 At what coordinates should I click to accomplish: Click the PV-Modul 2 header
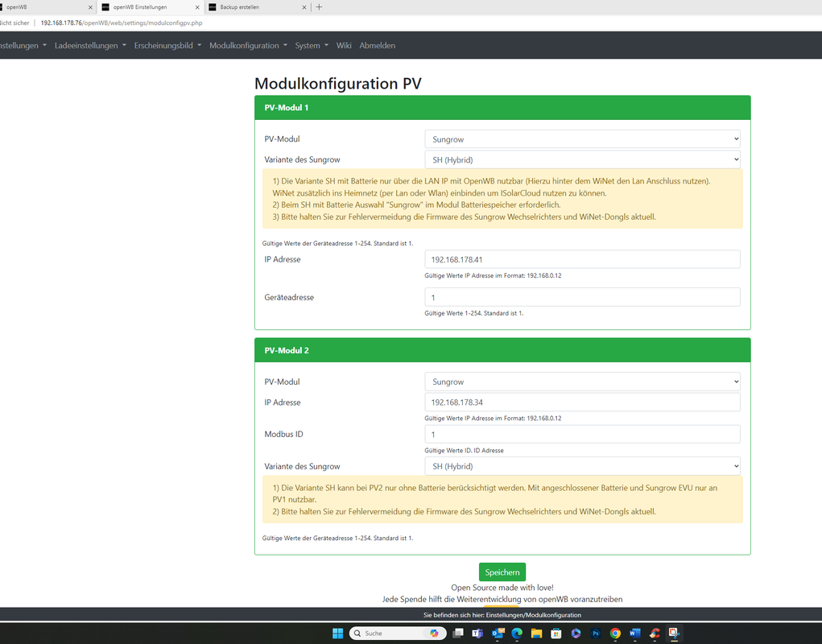(x=502, y=350)
